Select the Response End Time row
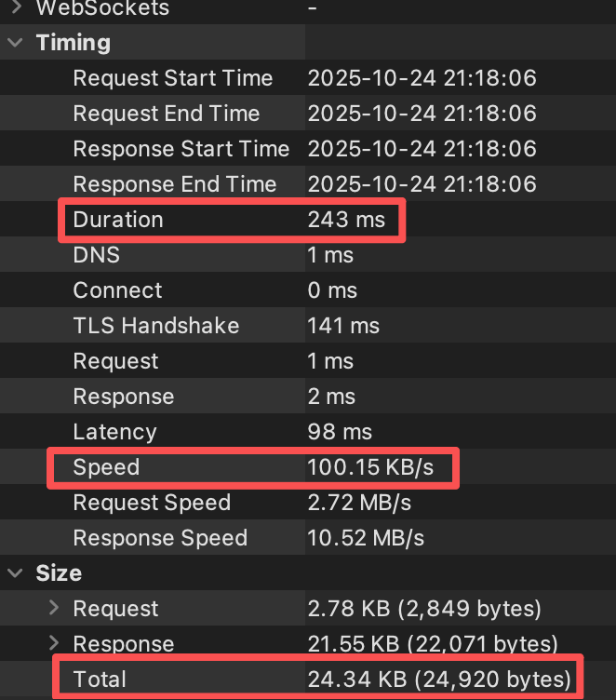This screenshot has height=700, width=616. pos(174,184)
